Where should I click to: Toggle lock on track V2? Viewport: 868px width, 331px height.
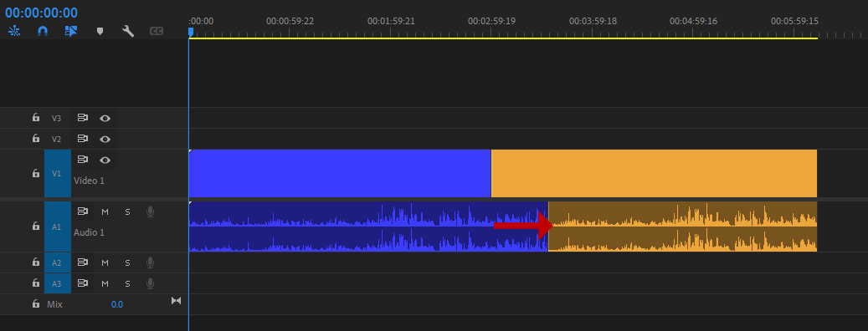(36, 138)
